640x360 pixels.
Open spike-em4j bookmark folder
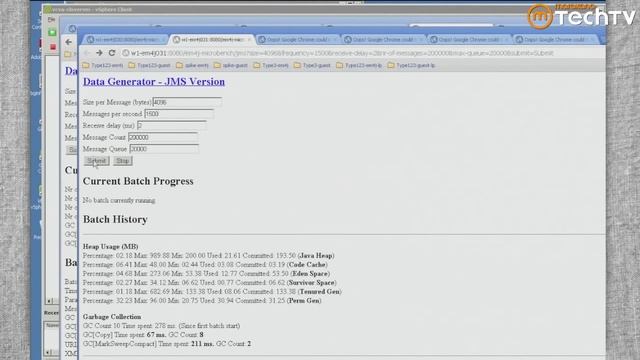(x=192, y=65)
